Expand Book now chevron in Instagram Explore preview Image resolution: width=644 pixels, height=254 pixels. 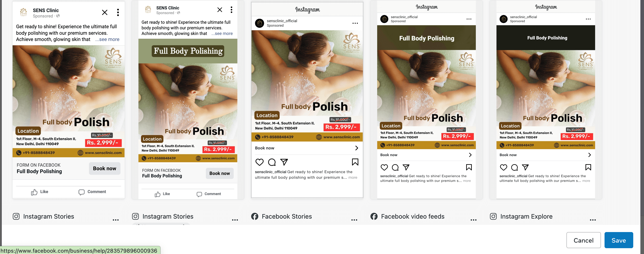(590, 155)
